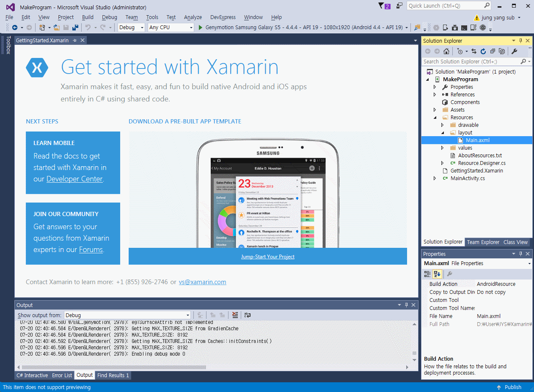Viewport: 534px width, 392px height.
Task: Refresh the Solution Explorer
Action: 483,52
